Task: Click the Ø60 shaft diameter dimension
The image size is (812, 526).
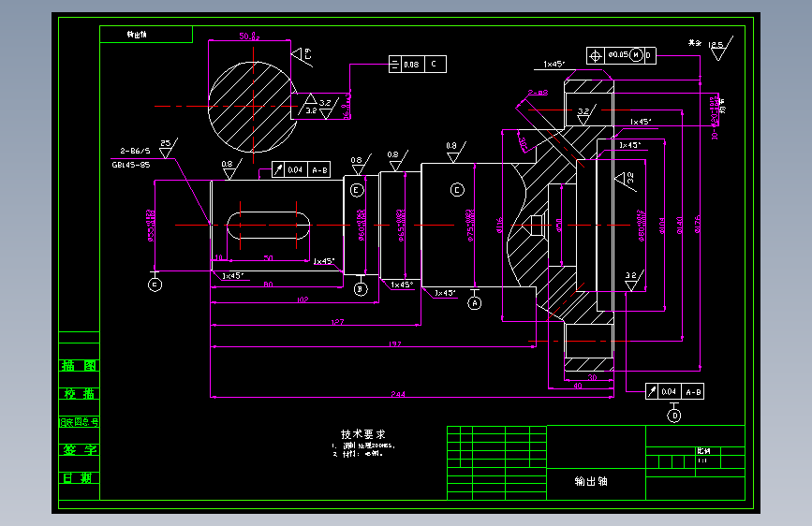Action: pyautogui.click(x=362, y=226)
